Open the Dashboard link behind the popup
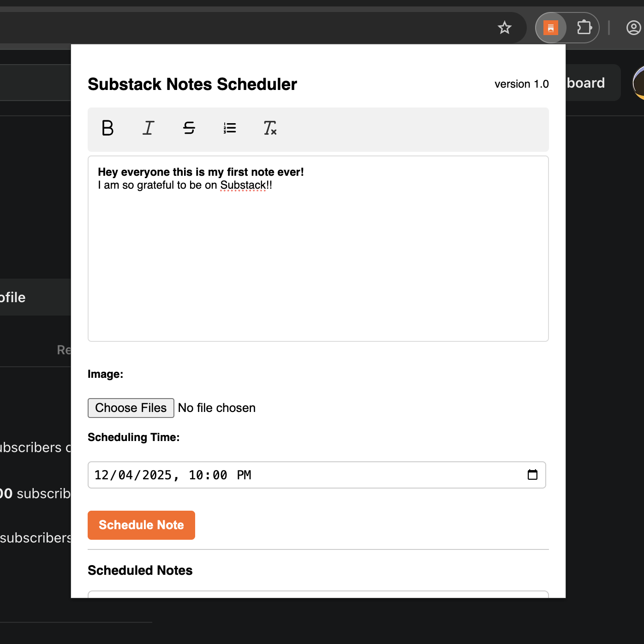644x644 pixels. click(x=585, y=83)
